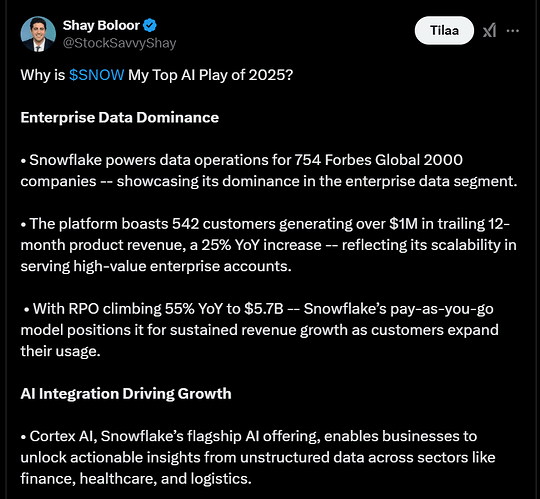The image size is (540, 499).
Task: Open Shay Boloor's profile photo
Action: (38, 34)
